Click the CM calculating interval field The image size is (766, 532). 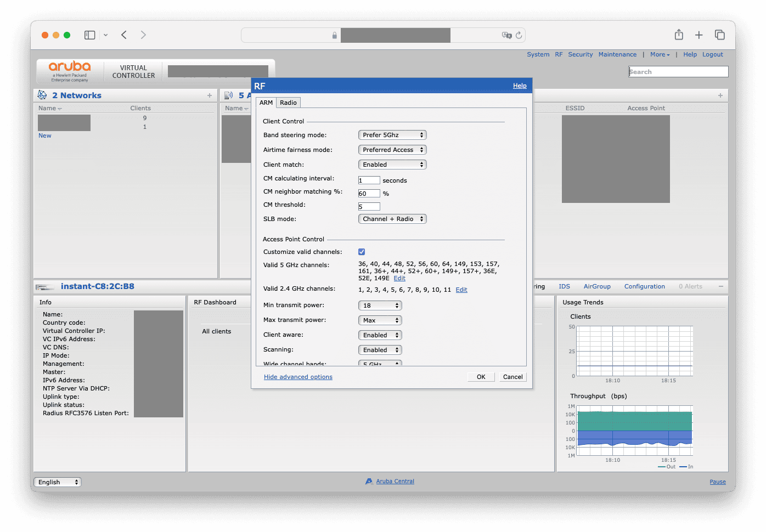(369, 180)
